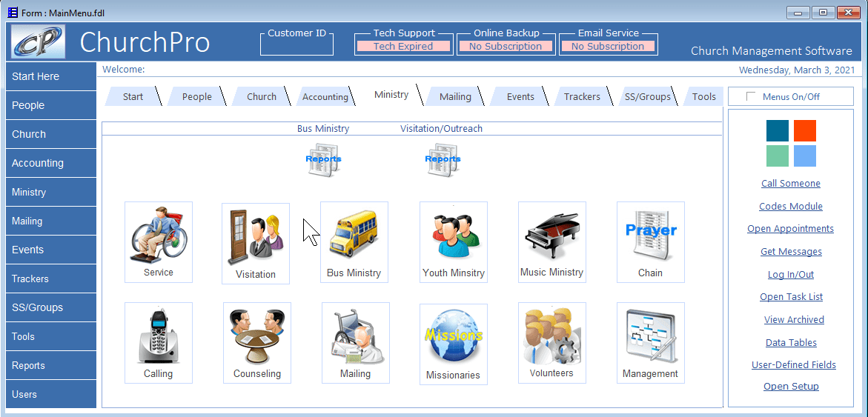Open the Prayer Chain icon

(651, 241)
